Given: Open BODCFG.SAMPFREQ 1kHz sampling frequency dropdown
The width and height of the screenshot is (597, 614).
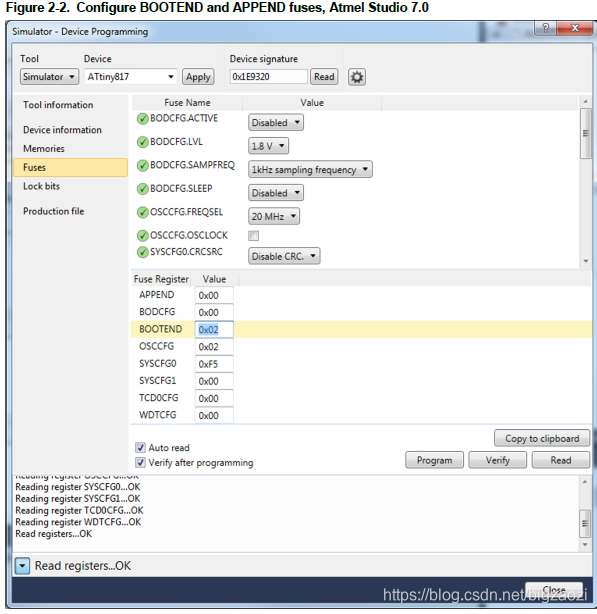Looking at the screenshot, I should tap(310, 170).
